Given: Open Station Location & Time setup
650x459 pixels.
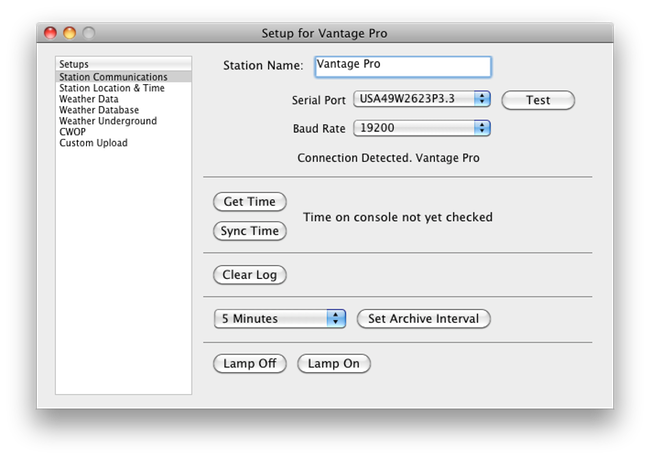Looking at the screenshot, I should click(124, 88).
